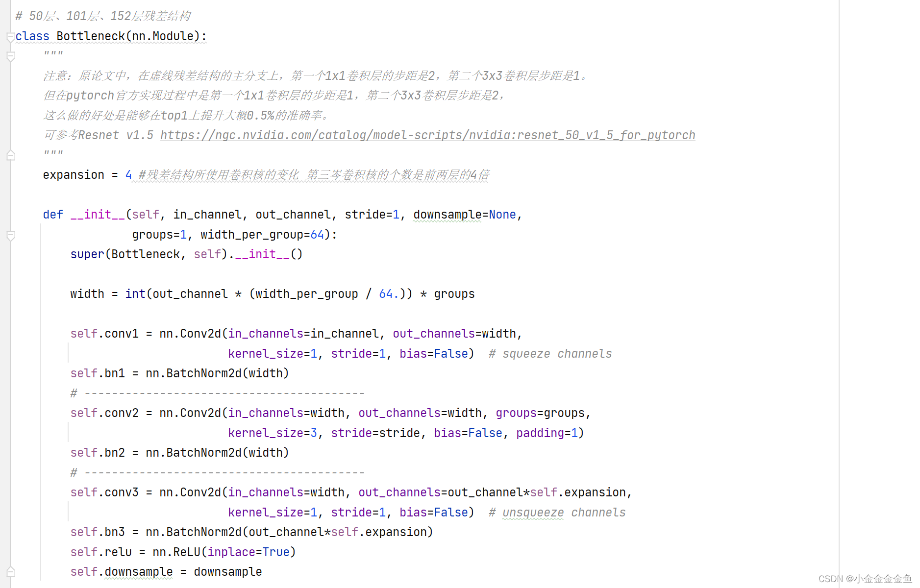
Task: Click the kernel_size=3 argument
Action: [273, 433]
